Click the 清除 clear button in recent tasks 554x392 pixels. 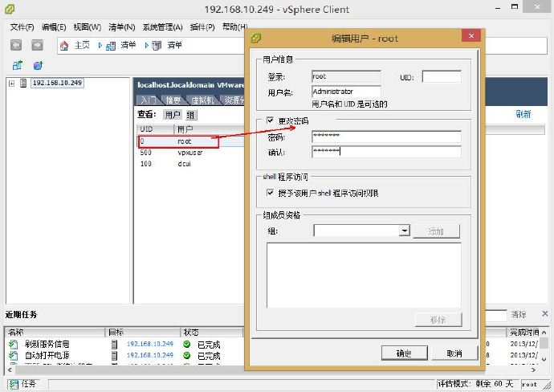click(x=519, y=314)
